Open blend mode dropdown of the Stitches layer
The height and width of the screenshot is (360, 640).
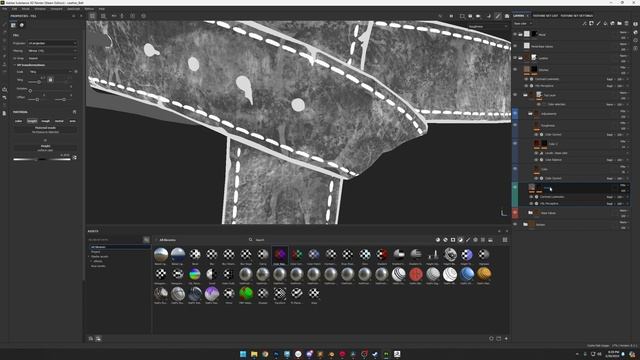[x=623, y=68]
